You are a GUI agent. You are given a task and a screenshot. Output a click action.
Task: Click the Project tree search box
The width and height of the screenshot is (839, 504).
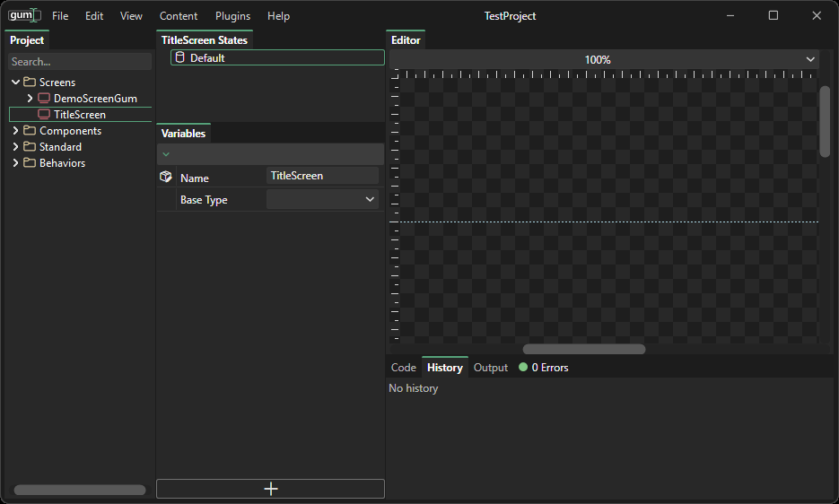pos(80,62)
